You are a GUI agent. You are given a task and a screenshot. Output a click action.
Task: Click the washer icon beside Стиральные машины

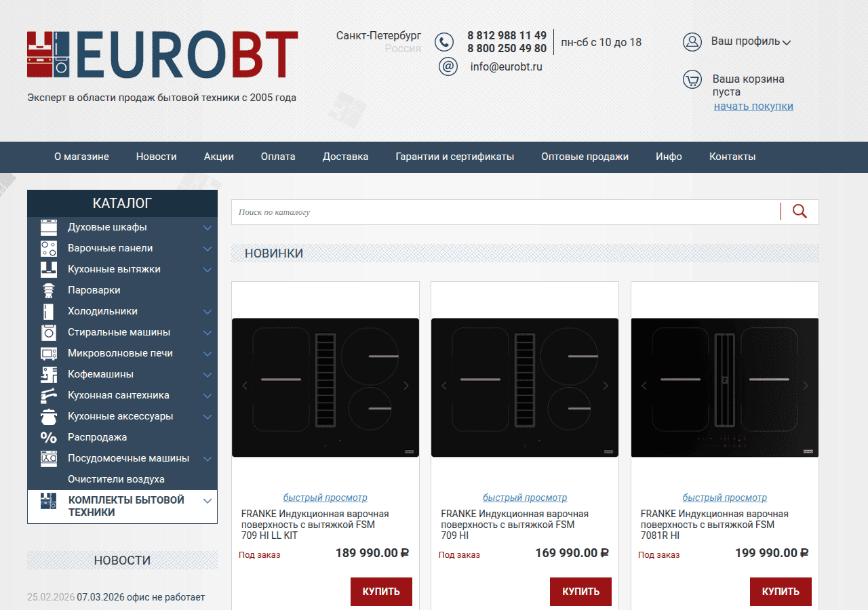(x=49, y=332)
